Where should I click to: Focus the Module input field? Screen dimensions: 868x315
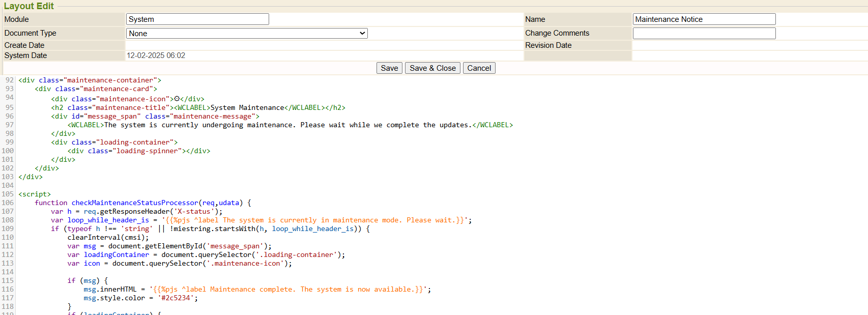pos(197,19)
